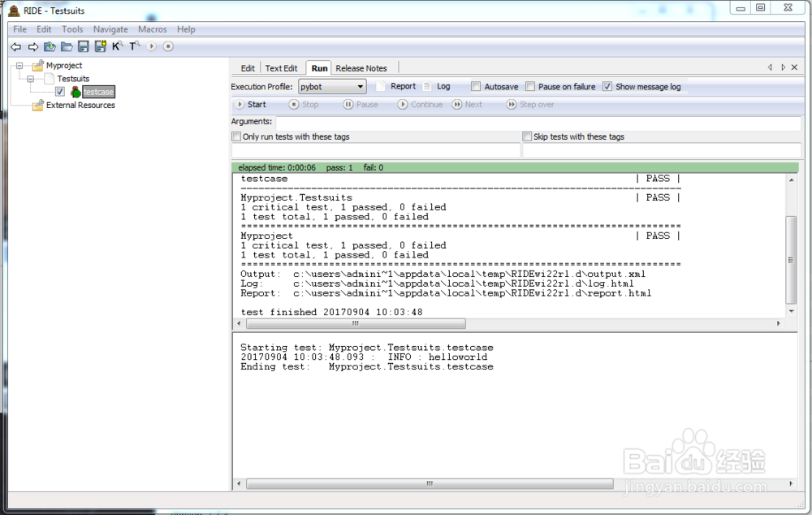The width and height of the screenshot is (812, 515).
Task: Click the toolbar stop test icon
Action: 168,46
